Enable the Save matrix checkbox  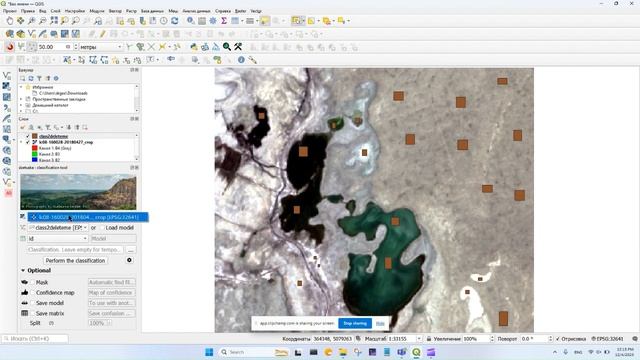[x=33, y=313]
